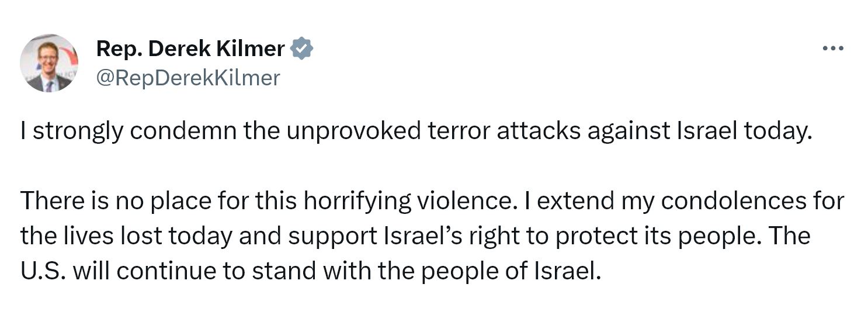Click the sentence condemning the terror attacks
The height and width of the screenshot is (315, 868).
coord(415,131)
